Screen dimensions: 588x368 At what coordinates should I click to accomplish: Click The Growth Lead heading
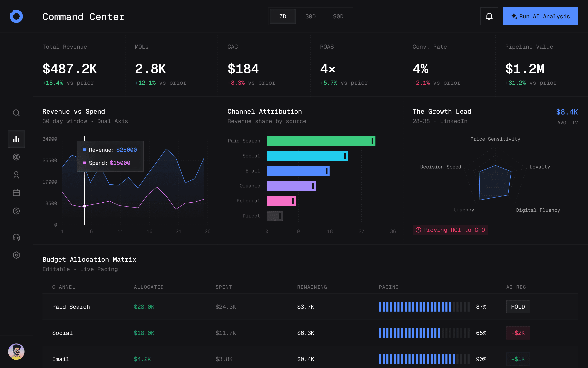[442, 111]
